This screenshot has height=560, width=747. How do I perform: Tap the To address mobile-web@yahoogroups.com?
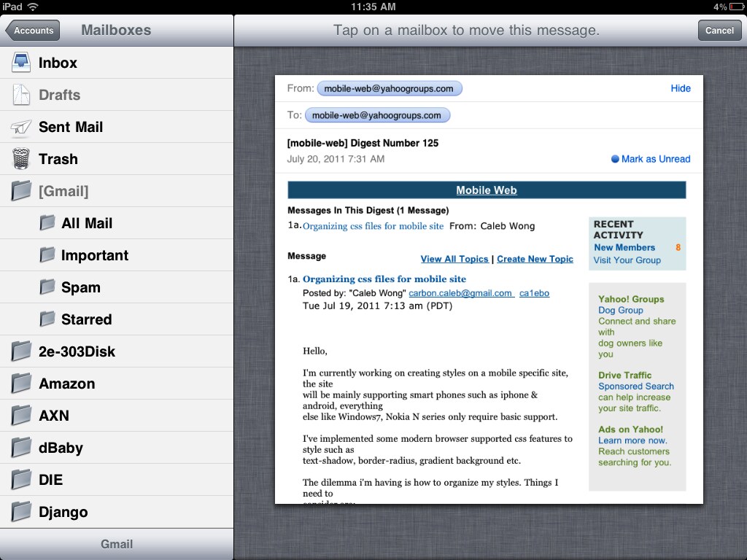pos(377,115)
